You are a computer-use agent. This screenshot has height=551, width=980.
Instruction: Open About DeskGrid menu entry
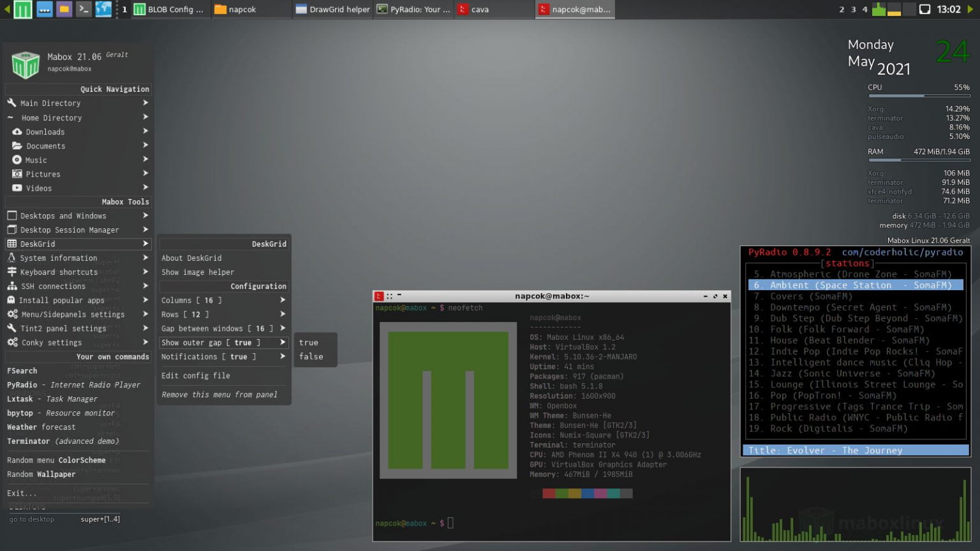pyautogui.click(x=191, y=258)
